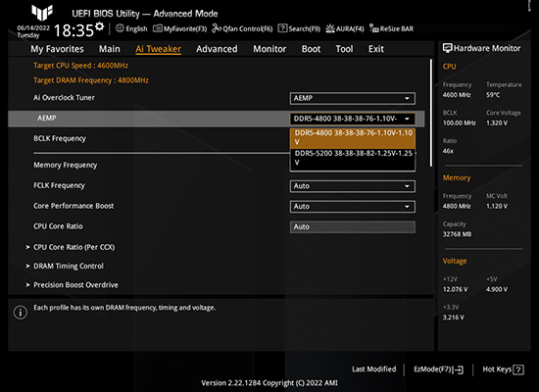
Task: Click the CPU Ratio 46x value
Action: 448,151
